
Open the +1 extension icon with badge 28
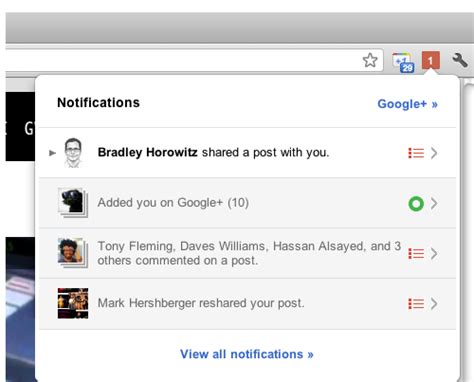403,62
